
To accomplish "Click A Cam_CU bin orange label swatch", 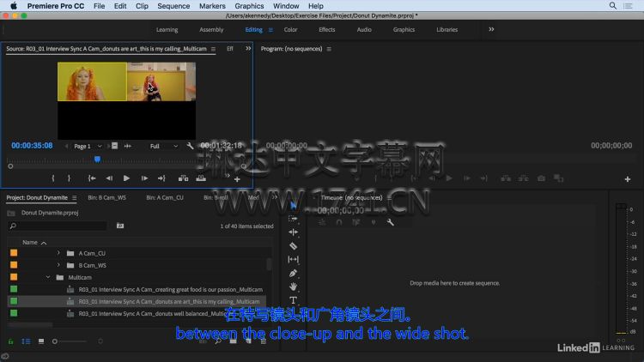I will pyautogui.click(x=14, y=253).
